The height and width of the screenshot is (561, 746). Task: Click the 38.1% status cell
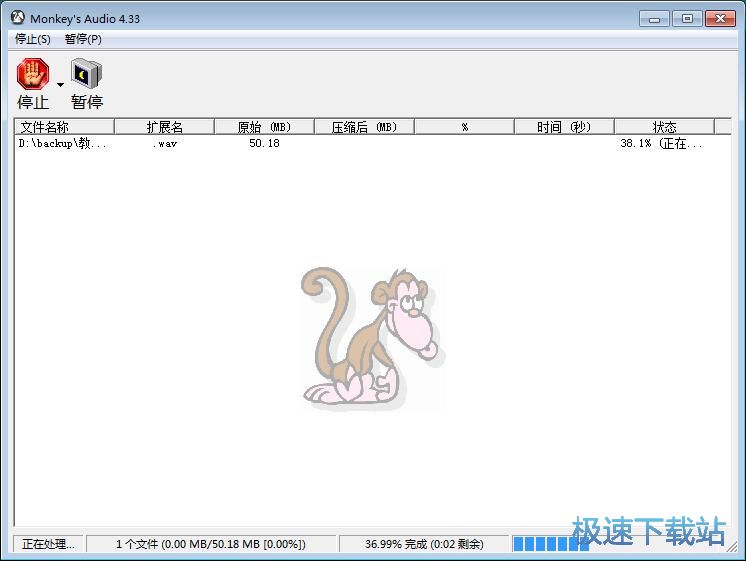point(661,143)
